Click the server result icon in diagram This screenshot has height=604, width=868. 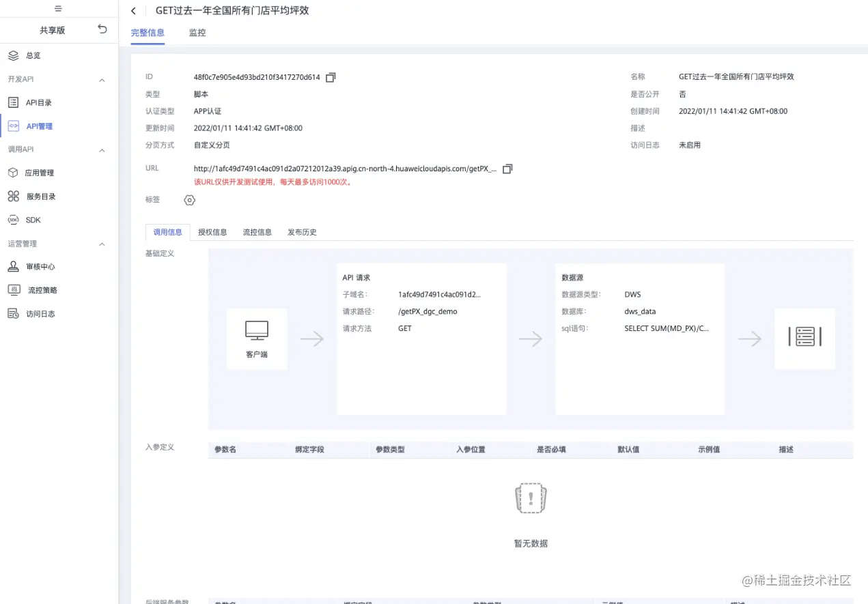click(804, 336)
